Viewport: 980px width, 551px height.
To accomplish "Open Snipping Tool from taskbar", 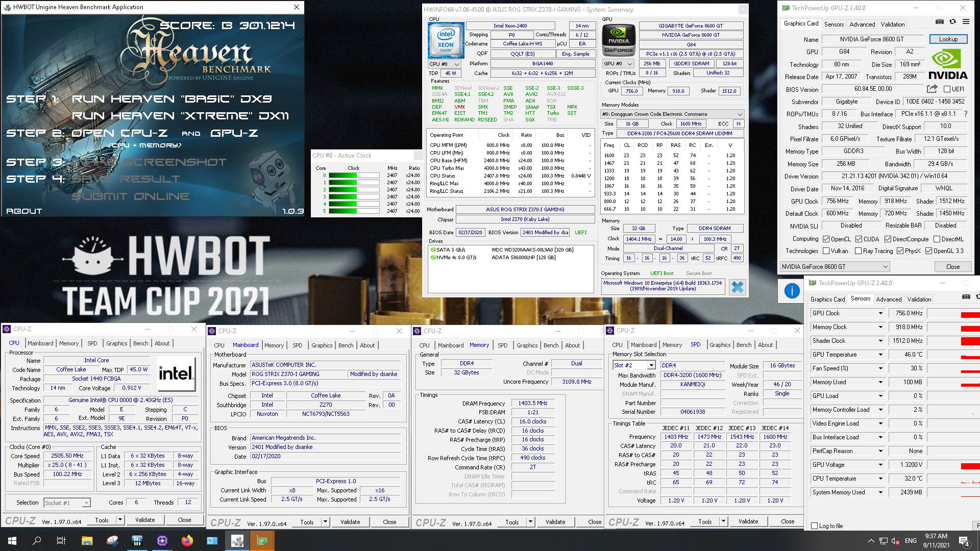I will (x=112, y=541).
